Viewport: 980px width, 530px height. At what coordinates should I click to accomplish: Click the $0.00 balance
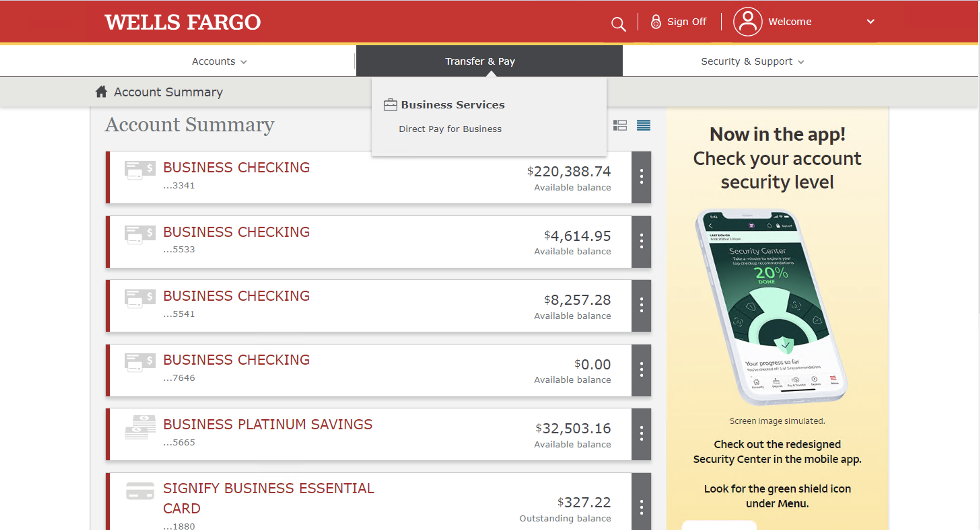pos(592,364)
